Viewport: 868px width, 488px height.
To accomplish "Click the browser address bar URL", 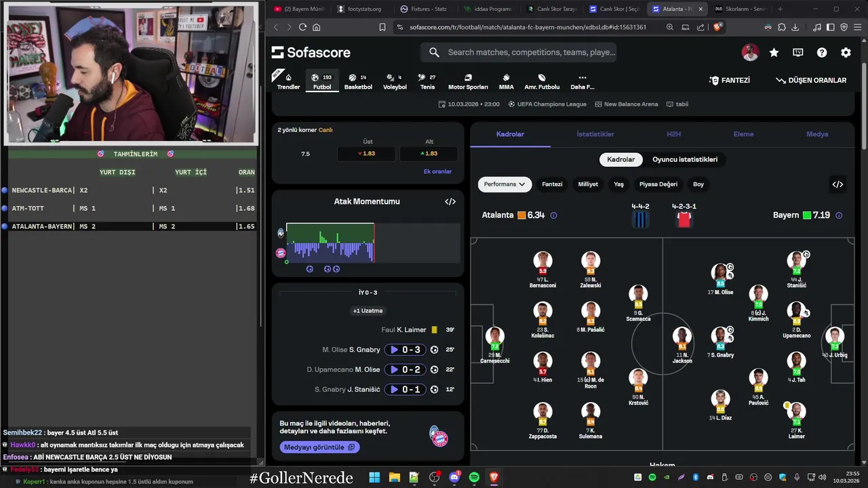I will tap(528, 27).
